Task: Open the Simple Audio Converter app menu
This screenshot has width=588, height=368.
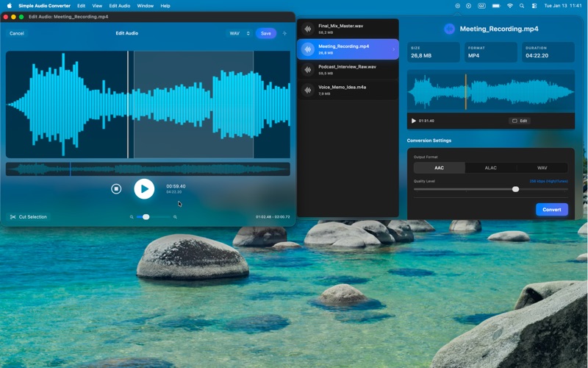Action: (44, 6)
